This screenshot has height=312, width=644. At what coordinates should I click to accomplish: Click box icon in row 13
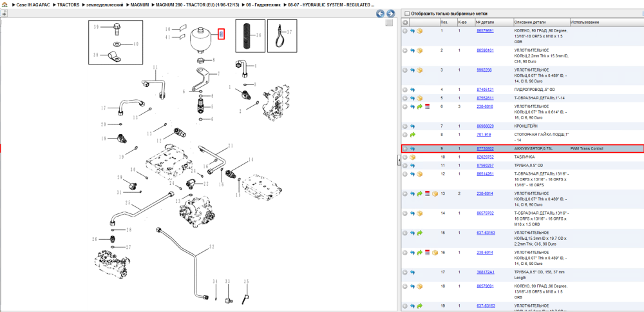(435, 193)
